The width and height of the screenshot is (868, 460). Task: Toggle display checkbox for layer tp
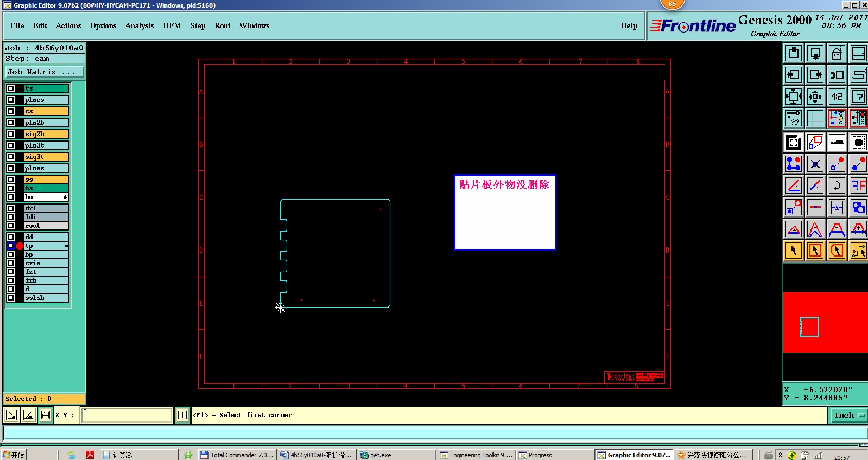pos(11,246)
